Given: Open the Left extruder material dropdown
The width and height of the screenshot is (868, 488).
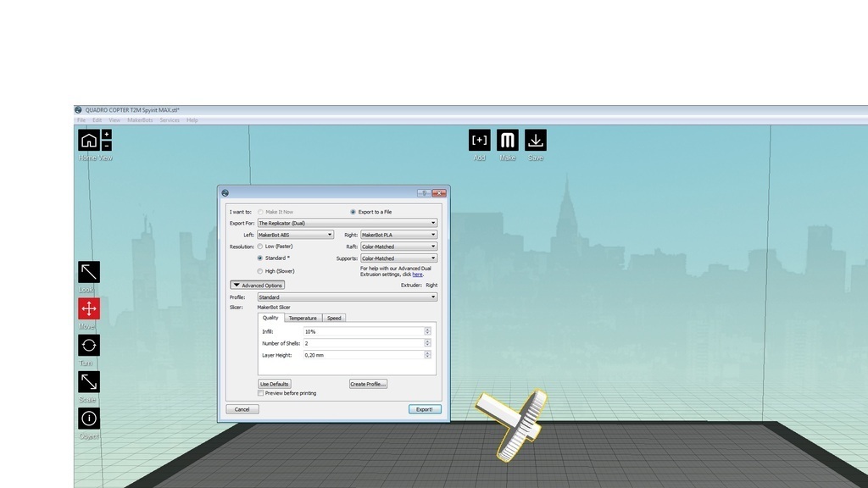Looking at the screenshot, I should [x=295, y=235].
